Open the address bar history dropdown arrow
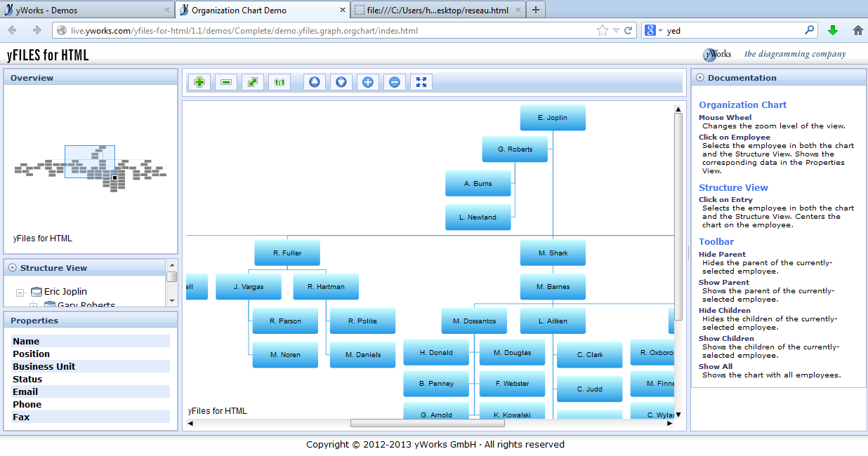The width and height of the screenshot is (868, 456). coord(616,31)
